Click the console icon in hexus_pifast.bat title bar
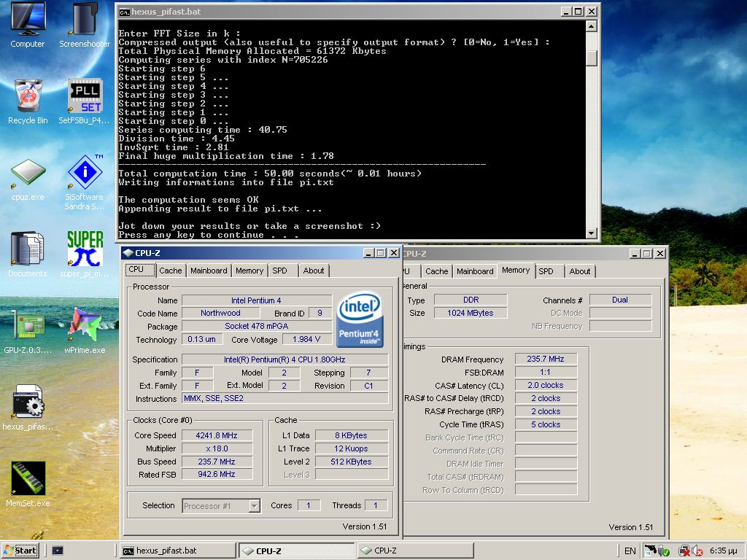 coord(125,12)
